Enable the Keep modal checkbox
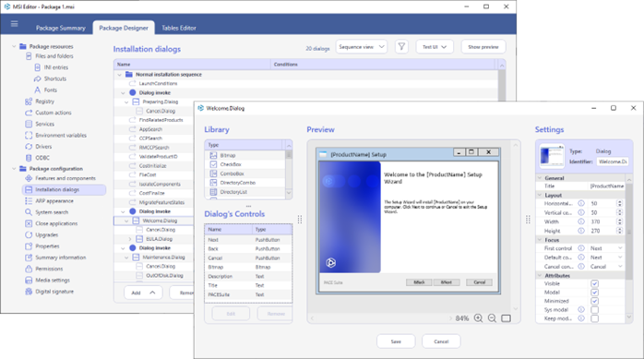The height and width of the screenshot is (359, 644). [x=594, y=318]
